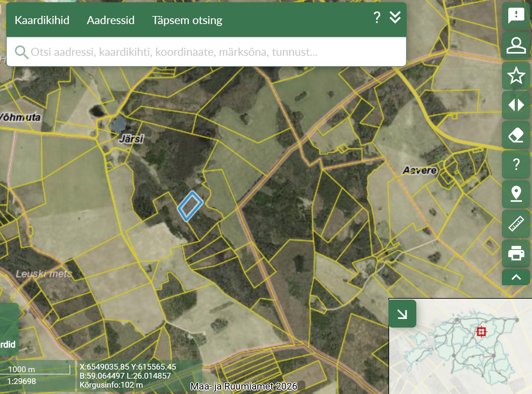Screen dimensions: 532x394
Task: Collapse the right toolbar with up chevron
Action: 516,277
